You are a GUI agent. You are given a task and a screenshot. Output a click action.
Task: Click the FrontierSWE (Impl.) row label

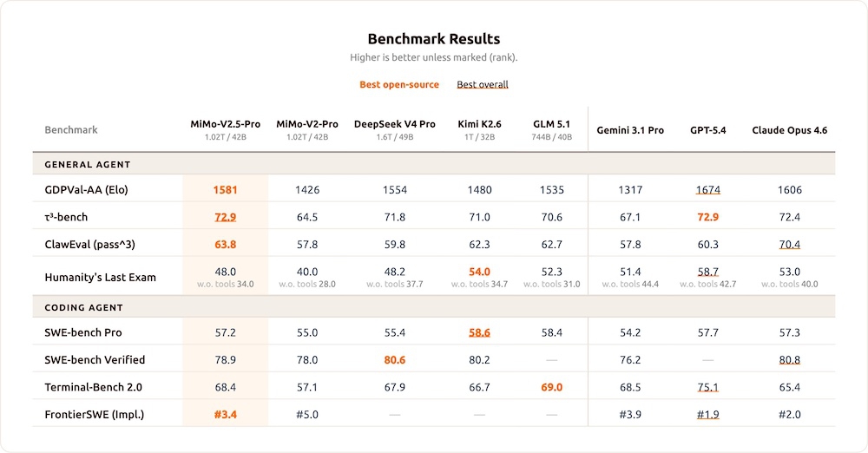pyautogui.click(x=94, y=415)
